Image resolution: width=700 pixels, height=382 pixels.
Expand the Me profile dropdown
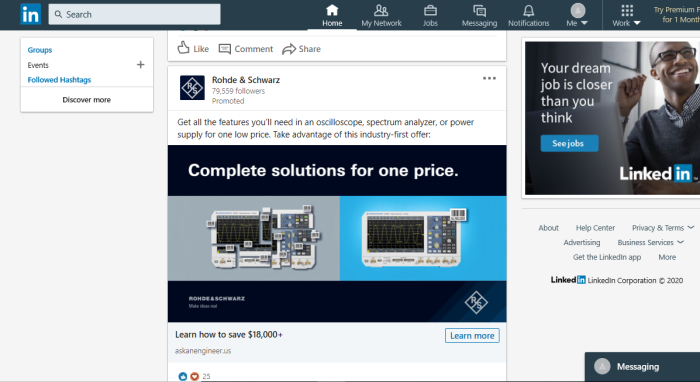(x=577, y=15)
